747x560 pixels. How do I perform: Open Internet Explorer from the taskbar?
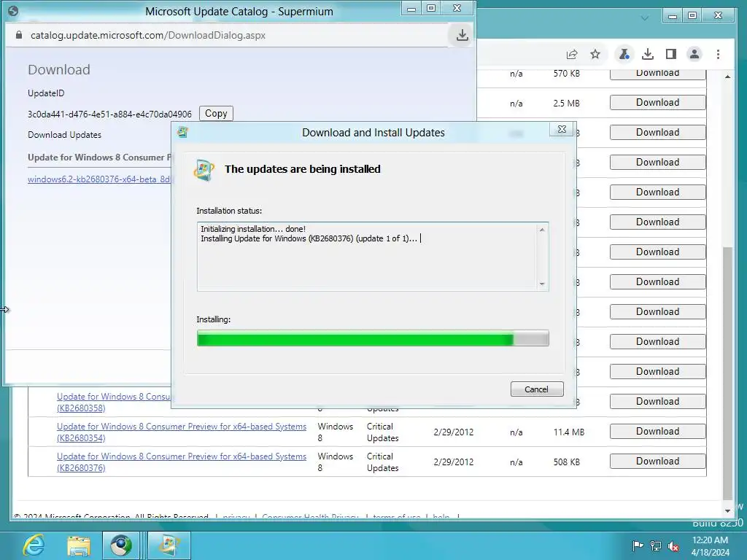34,545
